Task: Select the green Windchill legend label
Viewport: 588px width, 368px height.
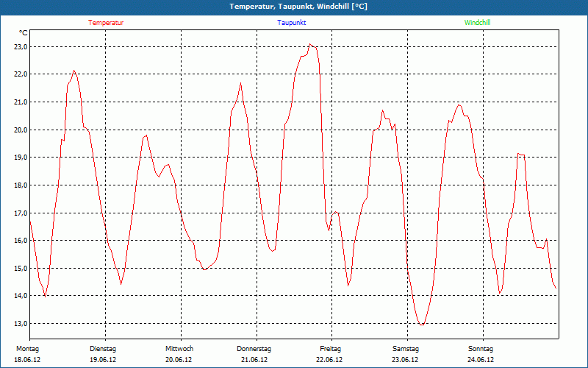Action: [x=477, y=23]
